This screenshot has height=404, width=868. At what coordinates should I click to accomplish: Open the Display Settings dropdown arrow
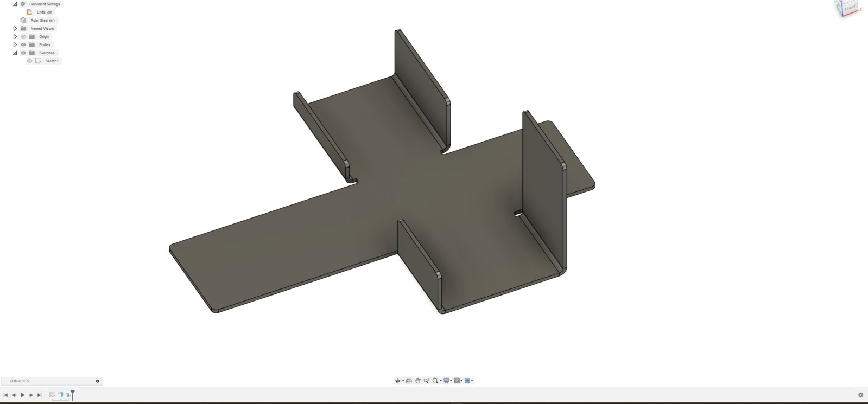point(451,381)
